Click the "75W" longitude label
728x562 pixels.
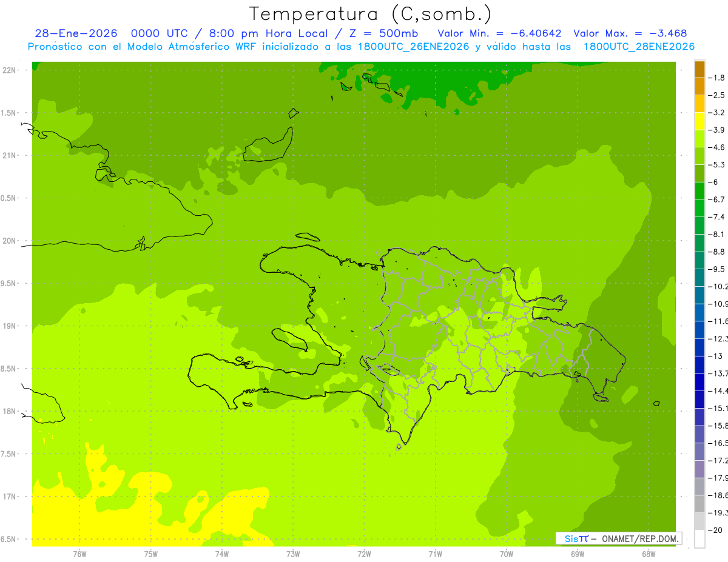click(150, 554)
